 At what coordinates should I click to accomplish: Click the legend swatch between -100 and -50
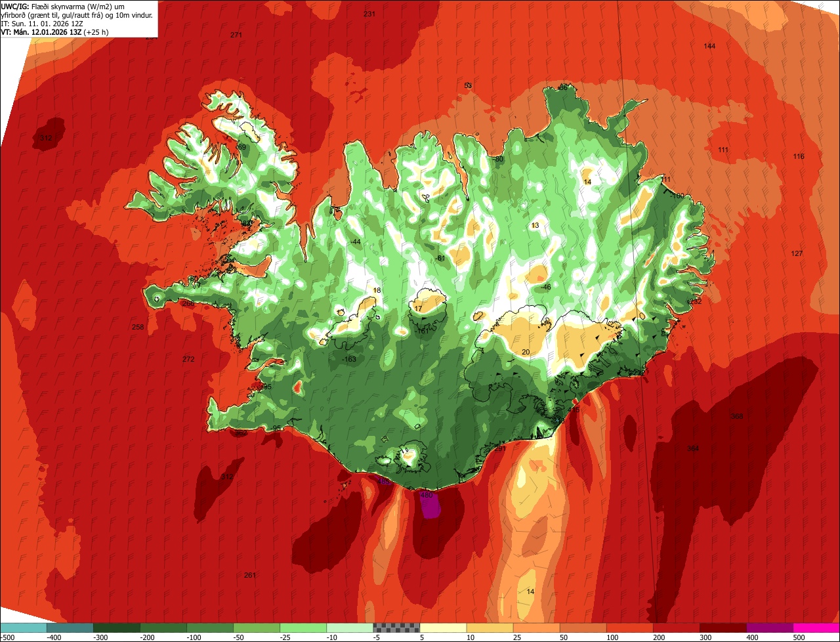210,628
